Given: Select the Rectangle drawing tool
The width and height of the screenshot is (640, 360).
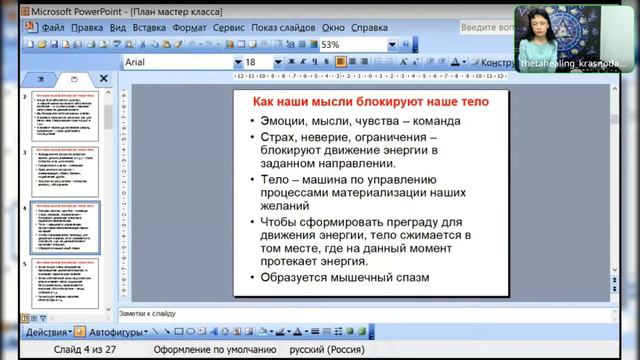Looking at the screenshot, I should click(x=178, y=331).
